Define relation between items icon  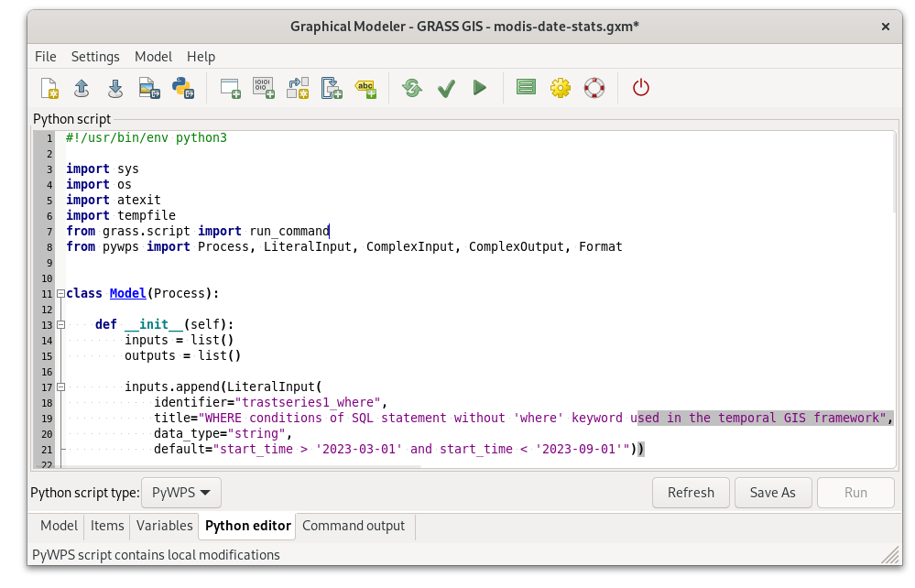click(x=298, y=88)
